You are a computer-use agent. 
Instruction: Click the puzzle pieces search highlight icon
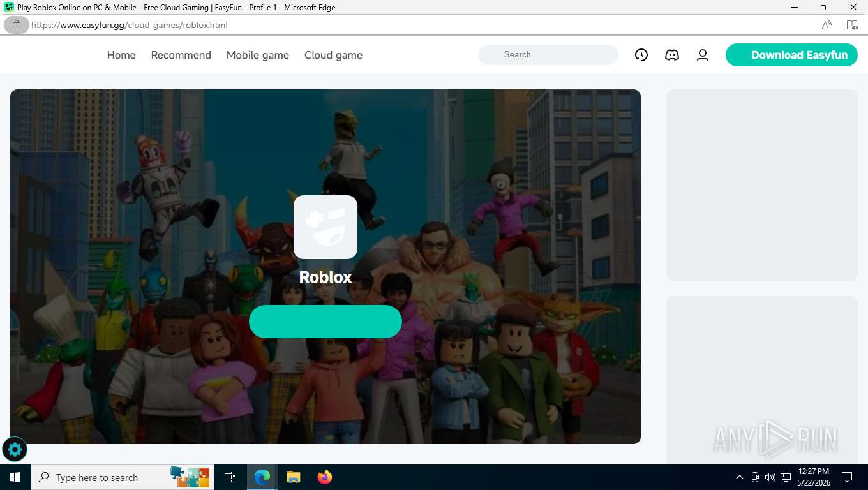(x=190, y=477)
